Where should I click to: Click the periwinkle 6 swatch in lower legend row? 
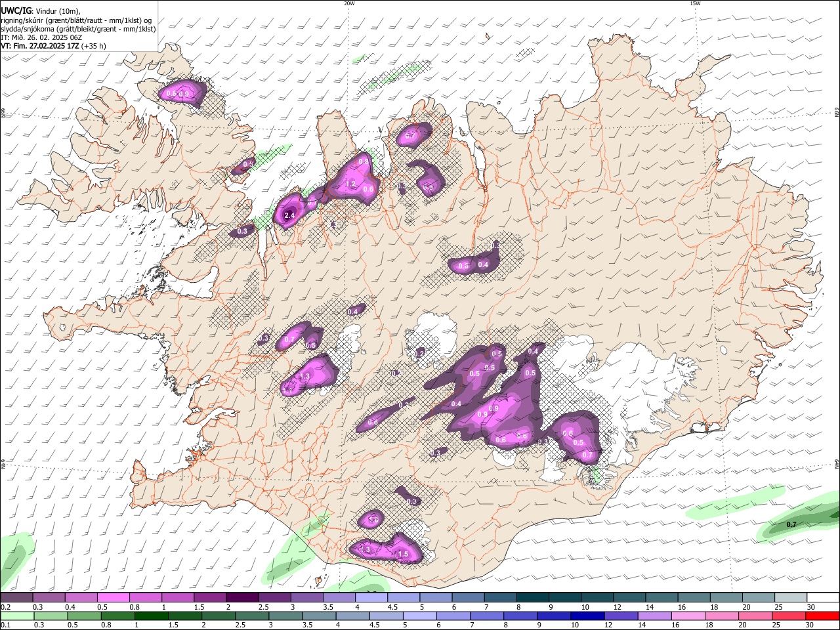[x=453, y=616]
